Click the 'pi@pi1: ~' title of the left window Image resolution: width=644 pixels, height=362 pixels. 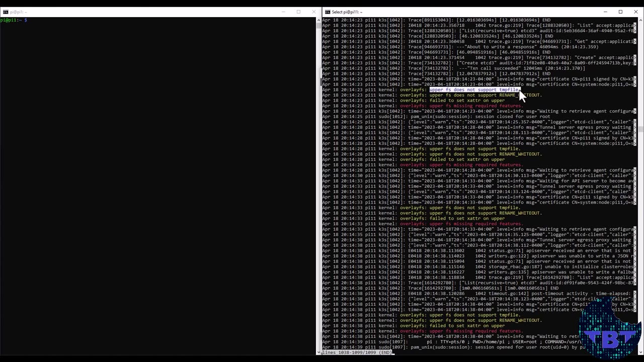19,12
